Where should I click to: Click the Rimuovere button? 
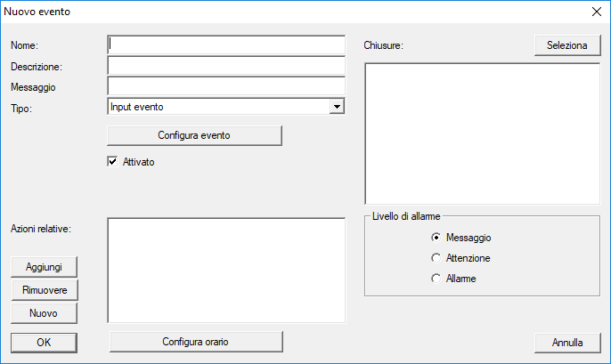(x=44, y=290)
